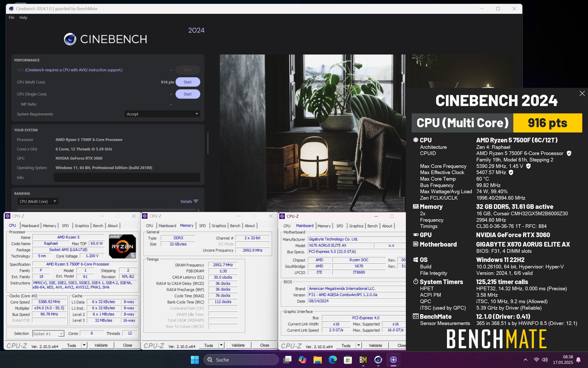Image resolution: width=588 pixels, height=368 pixels.
Task: Open clock showing 08:38 17.05.2025
Action: pyautogui.click(x=563, y=359)
